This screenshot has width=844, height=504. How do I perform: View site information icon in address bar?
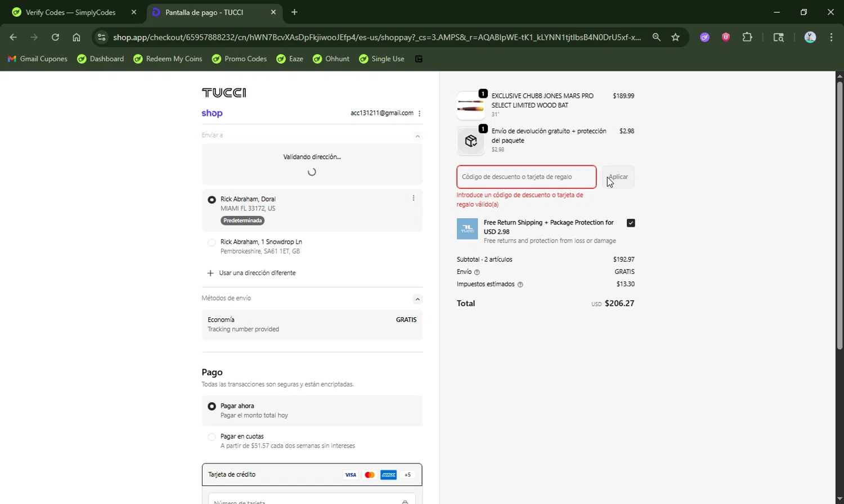point(101,37)
